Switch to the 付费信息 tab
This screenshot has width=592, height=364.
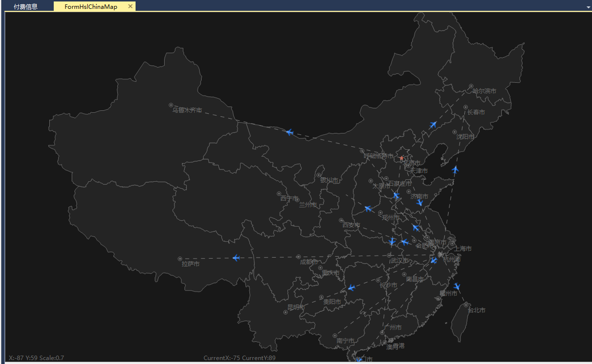click(26, 7)
